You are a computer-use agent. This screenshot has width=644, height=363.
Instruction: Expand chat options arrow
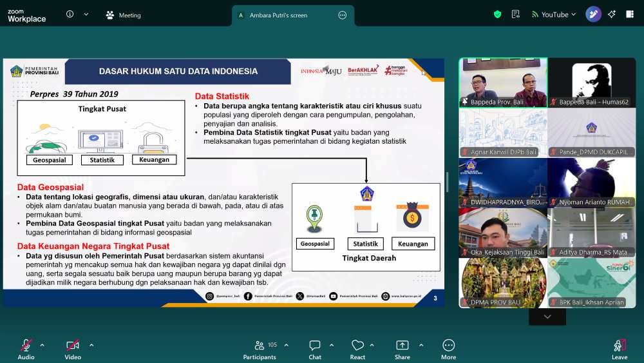click(x=332, y=346)
